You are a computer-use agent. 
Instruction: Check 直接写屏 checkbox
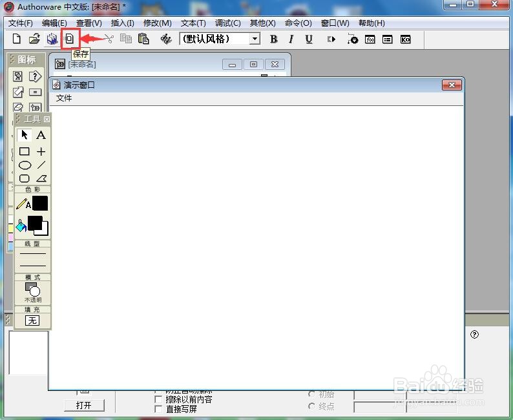click(158, 410)
